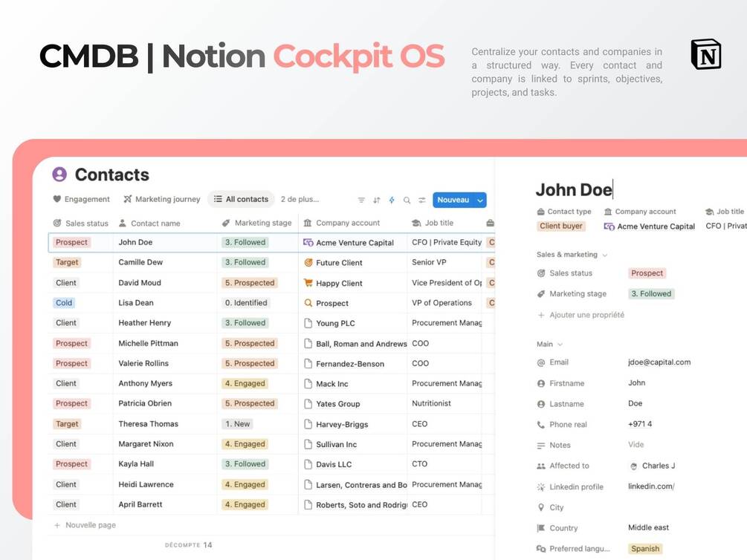Click the Country flag icon
Image resolution: width=747 pixels, height=560 pixels.
pos(540,528)
